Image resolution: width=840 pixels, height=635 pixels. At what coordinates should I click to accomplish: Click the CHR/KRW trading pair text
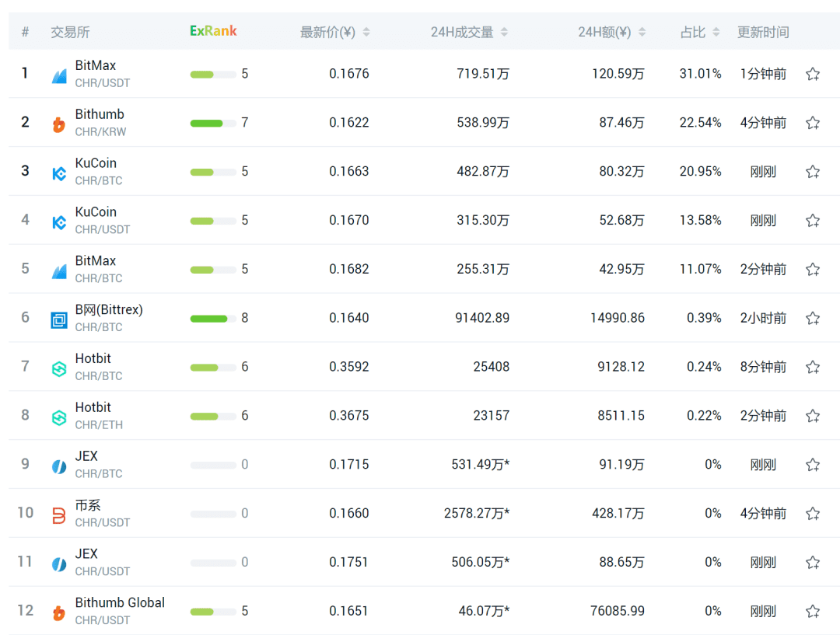tap(100, 131)
